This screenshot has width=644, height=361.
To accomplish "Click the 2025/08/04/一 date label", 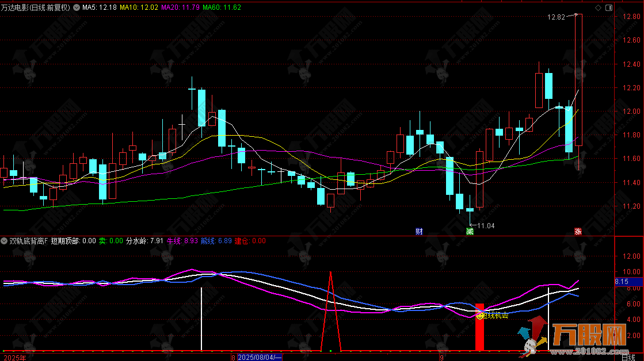I will 260,358.
